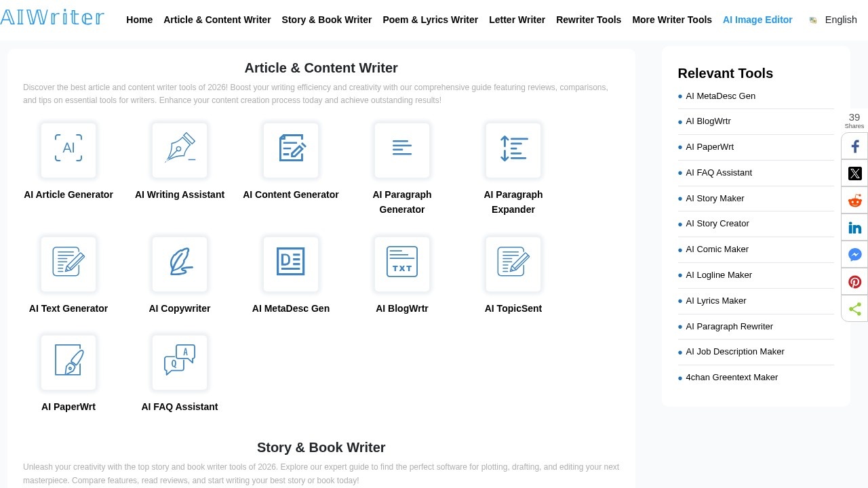The image size is (868, 488).
Task: Click the AIWriter logo
Action: (52, 17)
